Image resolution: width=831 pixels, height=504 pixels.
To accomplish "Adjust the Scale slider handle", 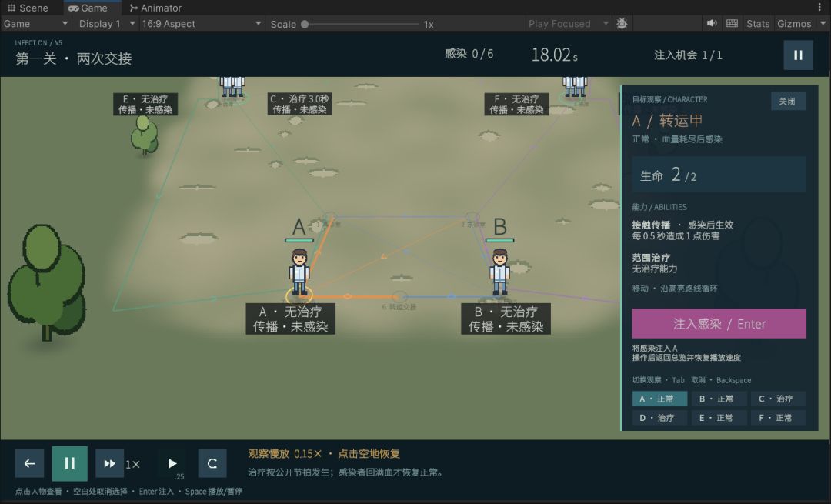I will coord(305,24).
